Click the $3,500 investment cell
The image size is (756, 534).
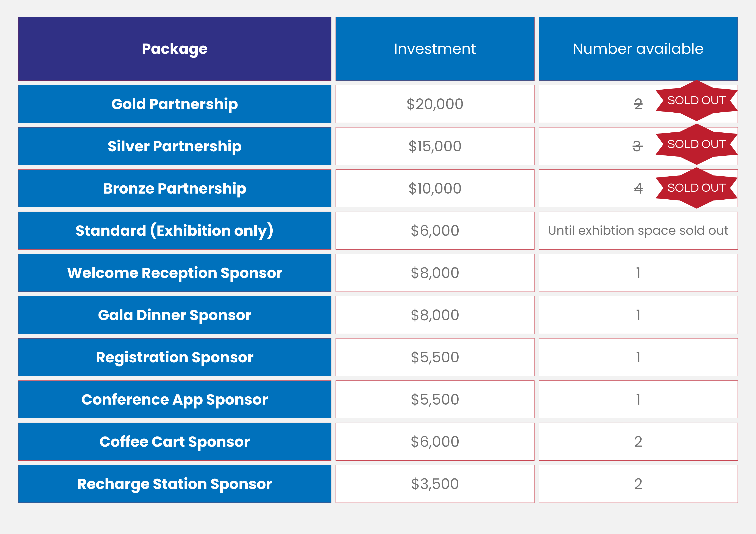[x=435, y=484]
